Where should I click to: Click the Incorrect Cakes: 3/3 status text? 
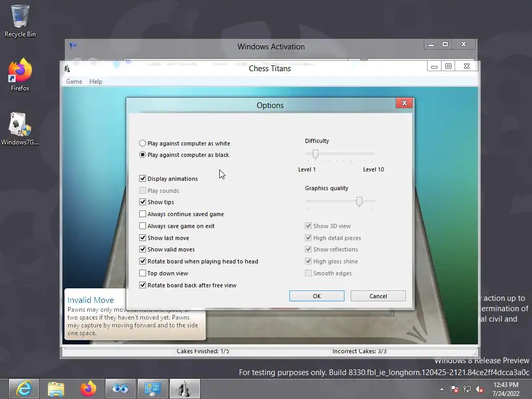(360, 351)
